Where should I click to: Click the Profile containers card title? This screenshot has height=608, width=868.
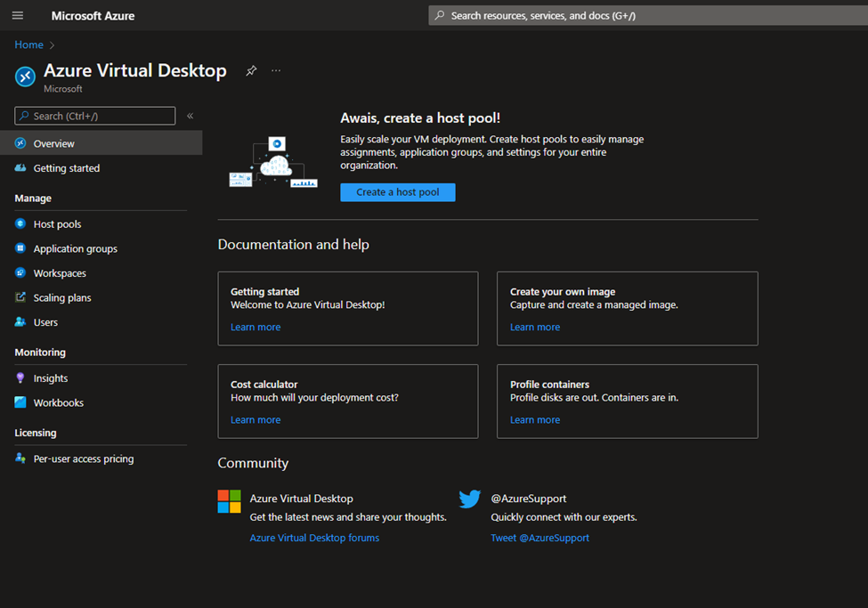point(549,385)
